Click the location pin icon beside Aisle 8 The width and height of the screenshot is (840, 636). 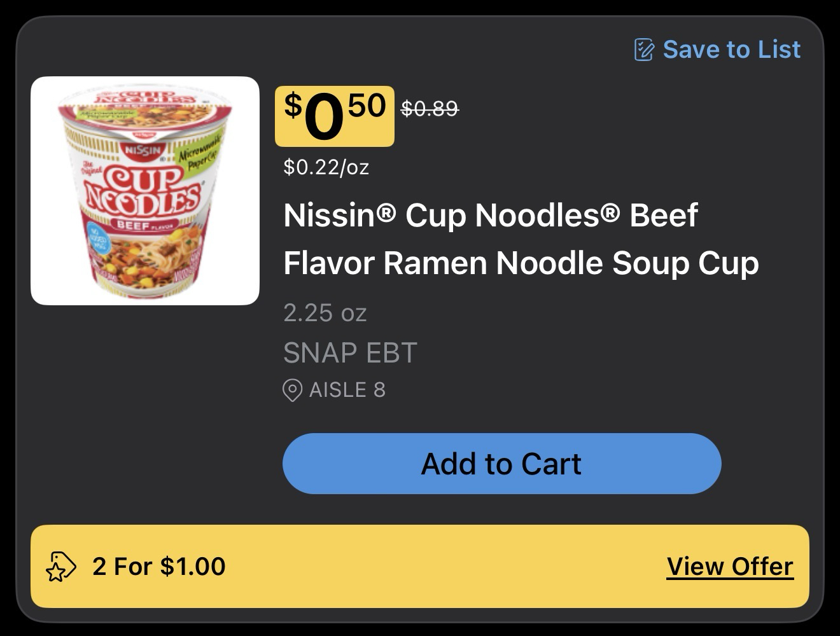pyautogui.click(x=292, y=390)
